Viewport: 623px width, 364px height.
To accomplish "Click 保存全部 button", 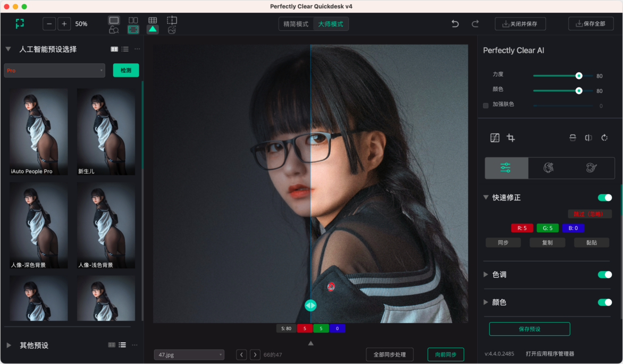I will click(591, 24).
